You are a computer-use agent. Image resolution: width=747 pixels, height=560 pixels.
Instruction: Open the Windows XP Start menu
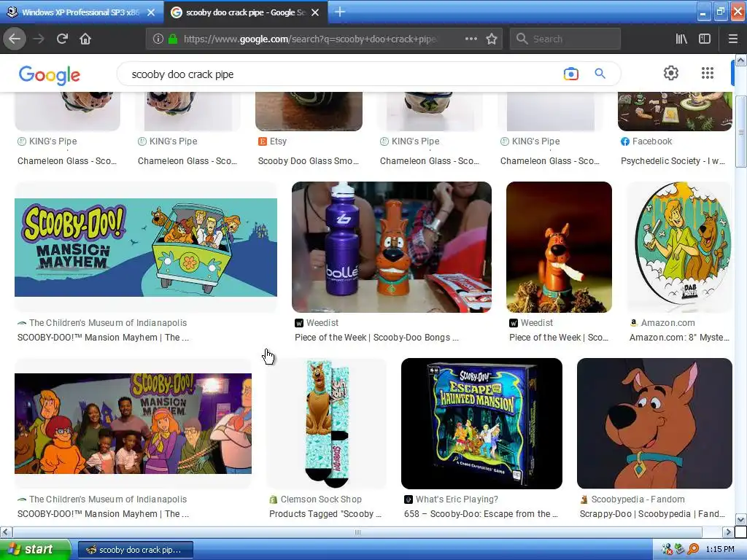tap(35, 549)
